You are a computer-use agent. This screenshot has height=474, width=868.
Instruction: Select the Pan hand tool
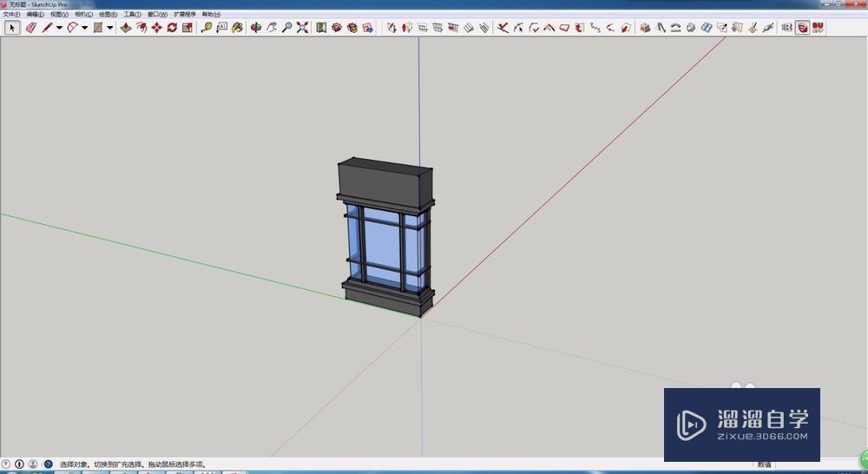click(272, 28)
